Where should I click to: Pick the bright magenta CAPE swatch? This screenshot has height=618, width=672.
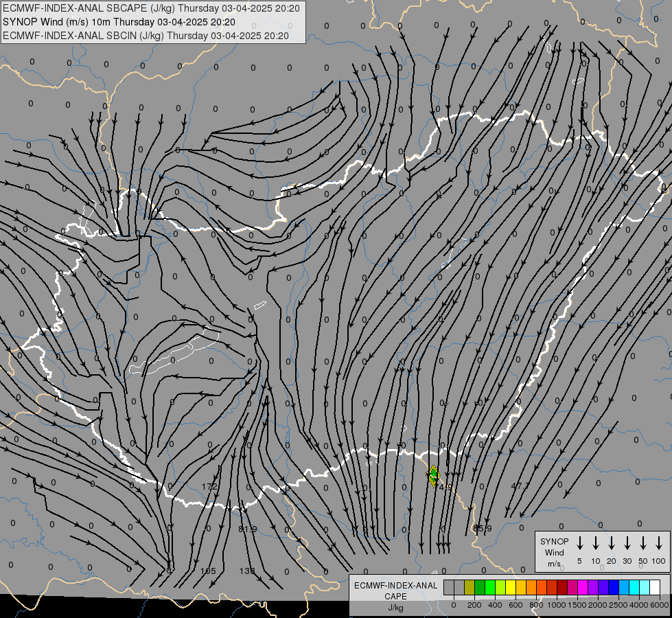(583, 587)
